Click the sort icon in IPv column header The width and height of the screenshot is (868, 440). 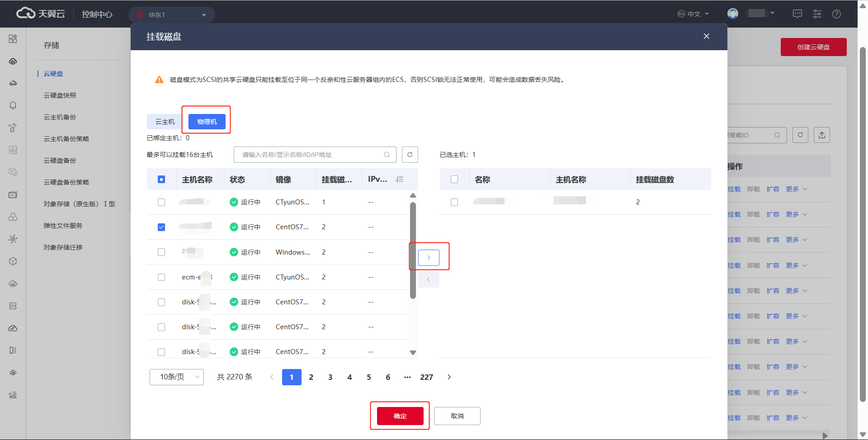click(399, 180)
